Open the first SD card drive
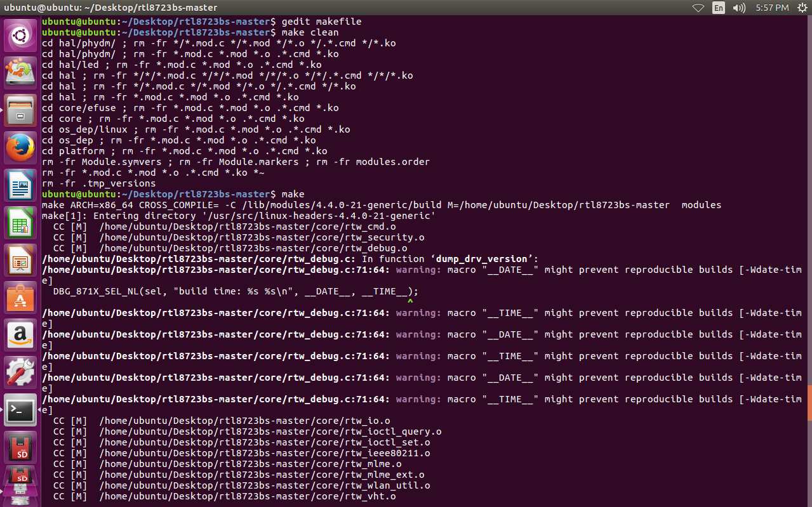 pos(21,447)
